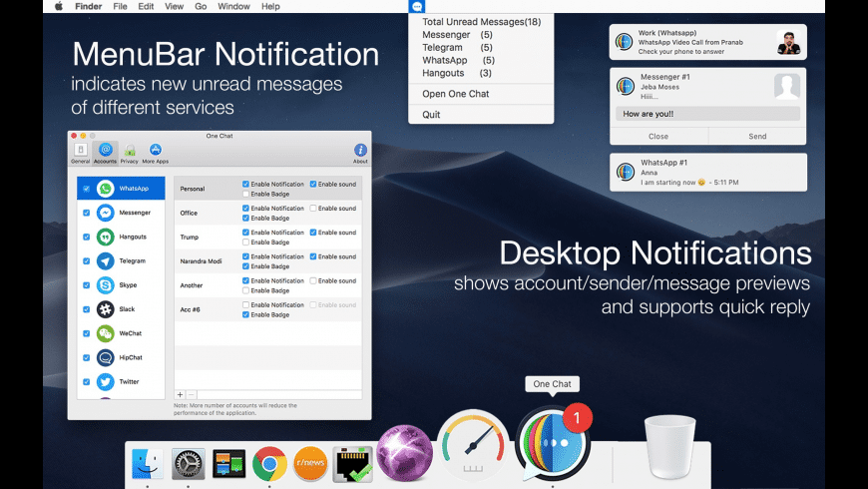Select the WhatsApp service icon in sidebar

[x=105, y=189]
